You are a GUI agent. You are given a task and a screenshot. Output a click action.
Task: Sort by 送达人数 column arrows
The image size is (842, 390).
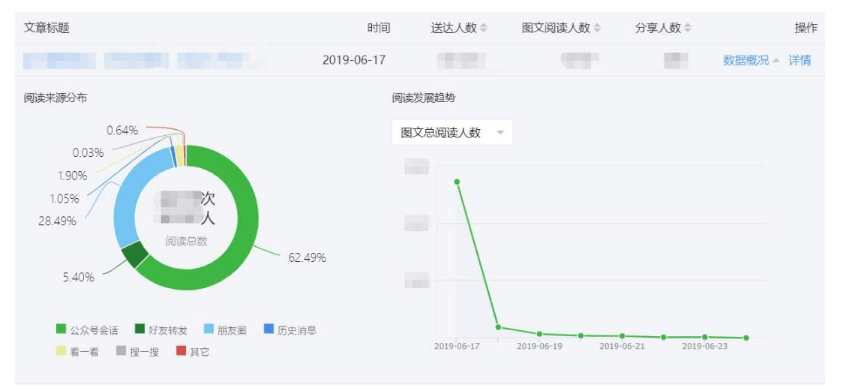(x=484, y=28)
